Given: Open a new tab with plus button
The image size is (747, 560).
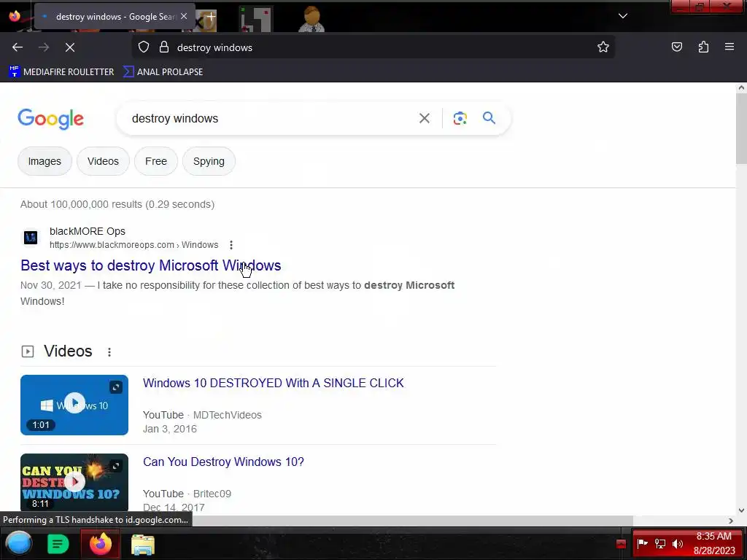Looking at the screenshot, I should pyautogui.click(x=211, y=17).
